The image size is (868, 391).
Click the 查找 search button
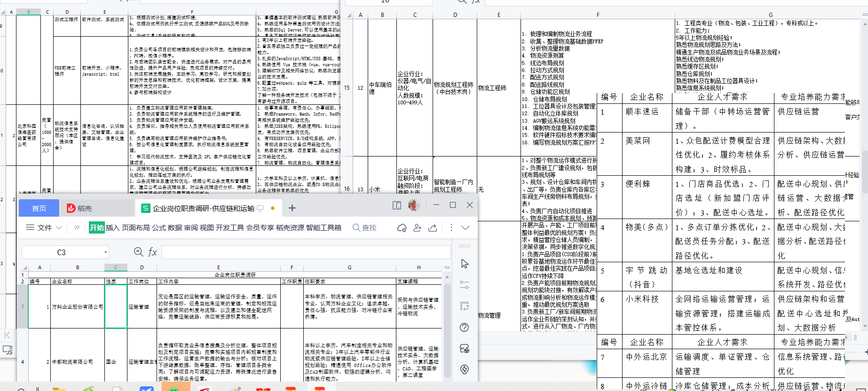365,227
